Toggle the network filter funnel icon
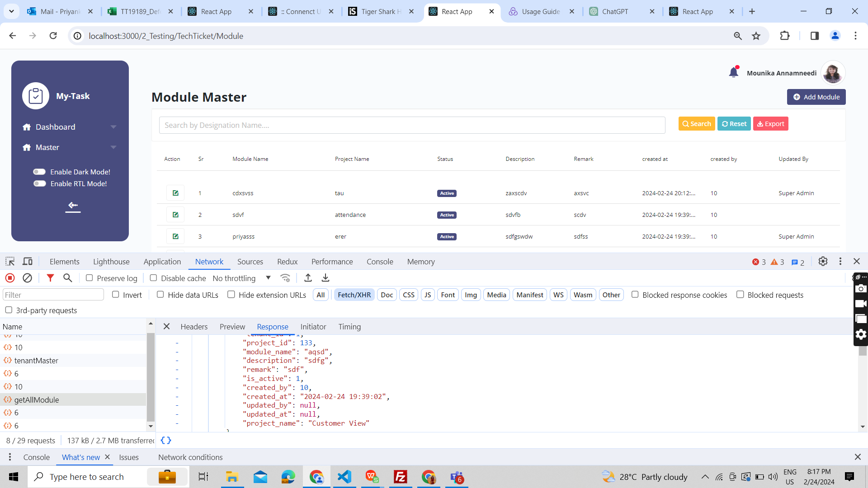Viewport: 868px width, 488px height. 50,278
